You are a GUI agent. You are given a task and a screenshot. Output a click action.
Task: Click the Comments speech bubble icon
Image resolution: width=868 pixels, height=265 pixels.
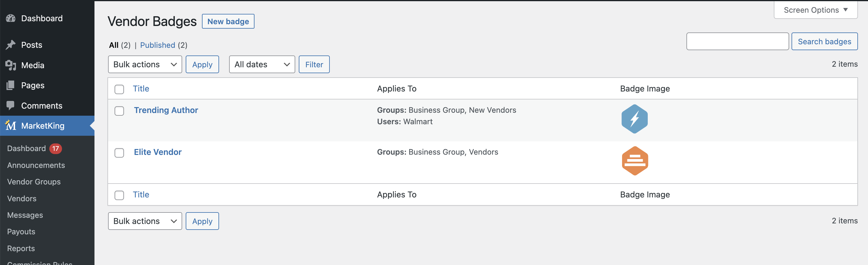click(11, 105)
